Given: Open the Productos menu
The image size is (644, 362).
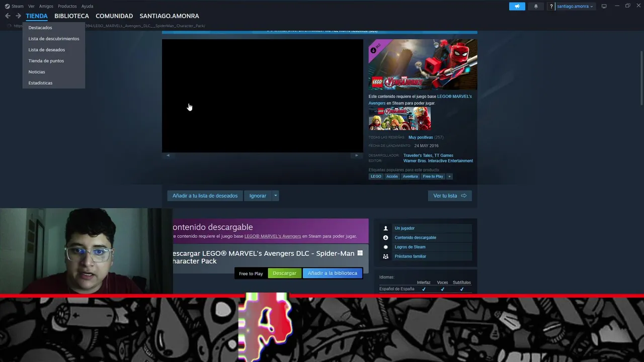Looking at the screenshot, I should [x=67, y=6].
